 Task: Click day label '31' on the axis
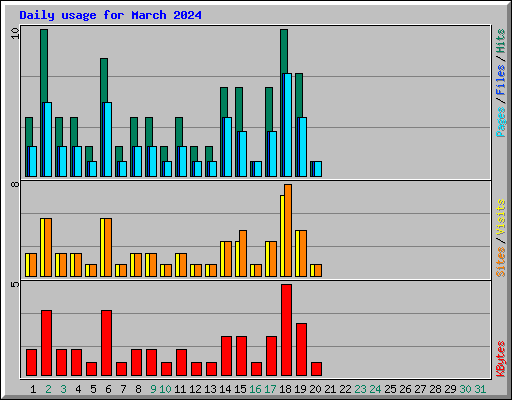click(x=480, y=389)
